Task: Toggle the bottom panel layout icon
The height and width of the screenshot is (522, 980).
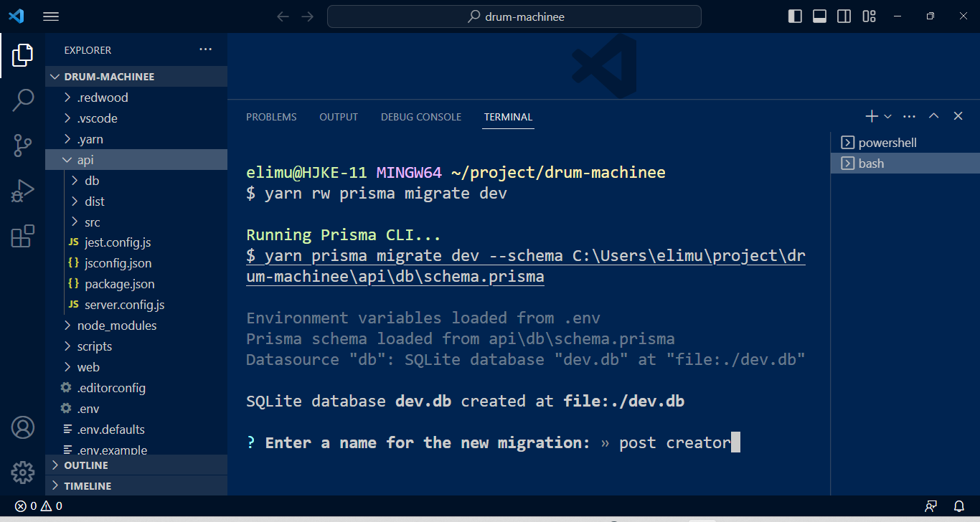Action: point(819,16)
